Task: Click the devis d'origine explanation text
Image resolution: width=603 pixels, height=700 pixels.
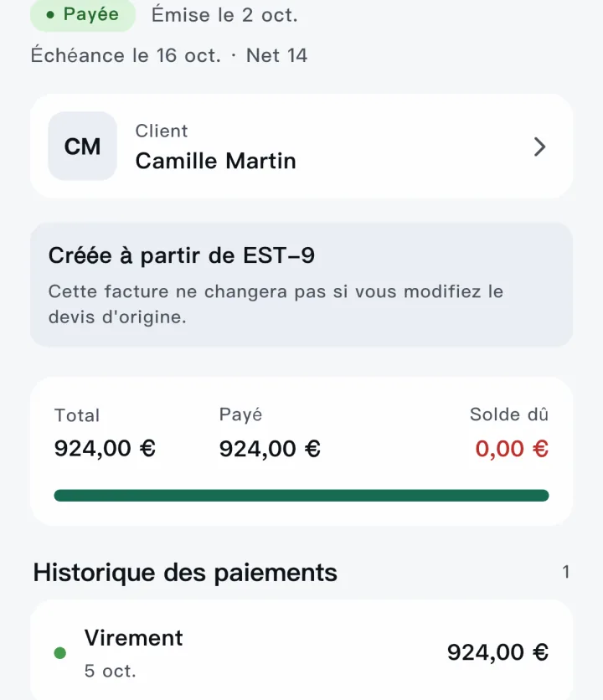Action: click(x=276, y=304)
